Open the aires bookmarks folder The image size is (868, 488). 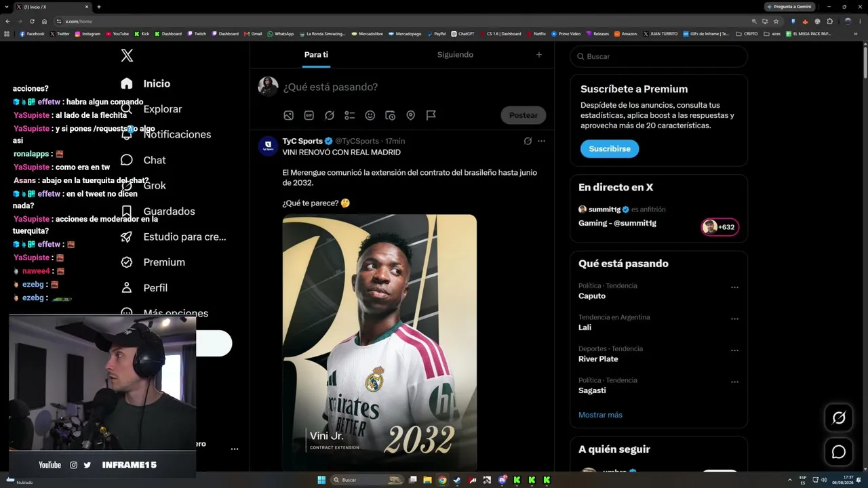tap(772, 34)
